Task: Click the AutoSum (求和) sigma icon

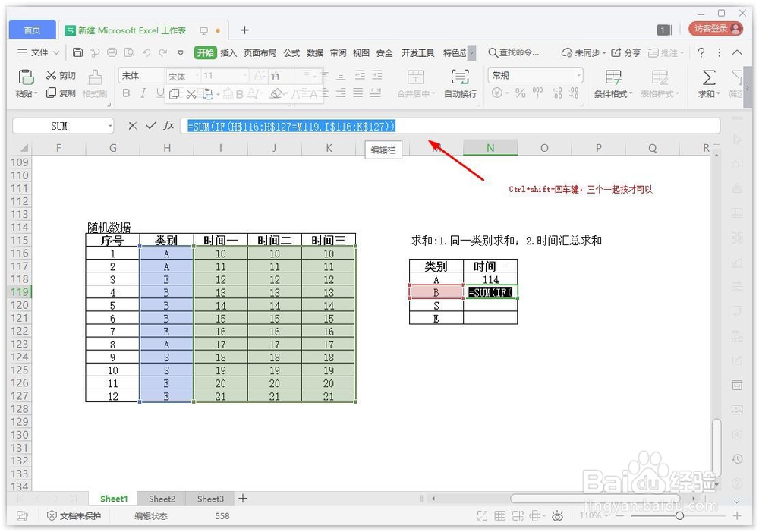Action: 709,77
